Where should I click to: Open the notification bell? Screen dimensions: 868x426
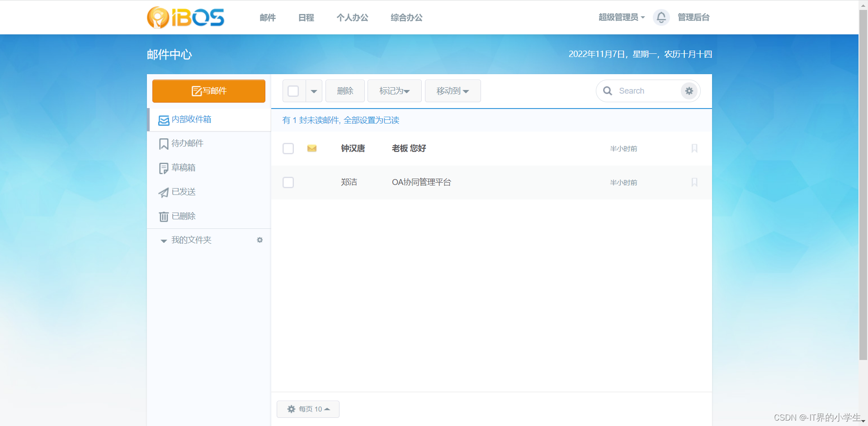tap(661, 17)
